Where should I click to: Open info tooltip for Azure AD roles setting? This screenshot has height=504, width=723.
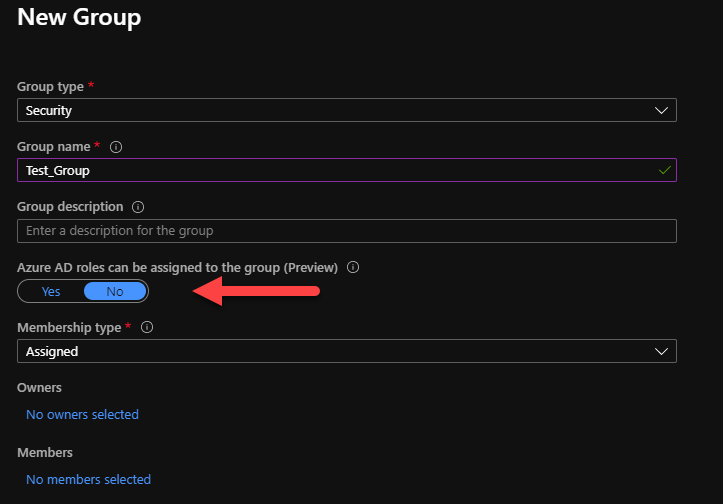(x=353, y=268)
